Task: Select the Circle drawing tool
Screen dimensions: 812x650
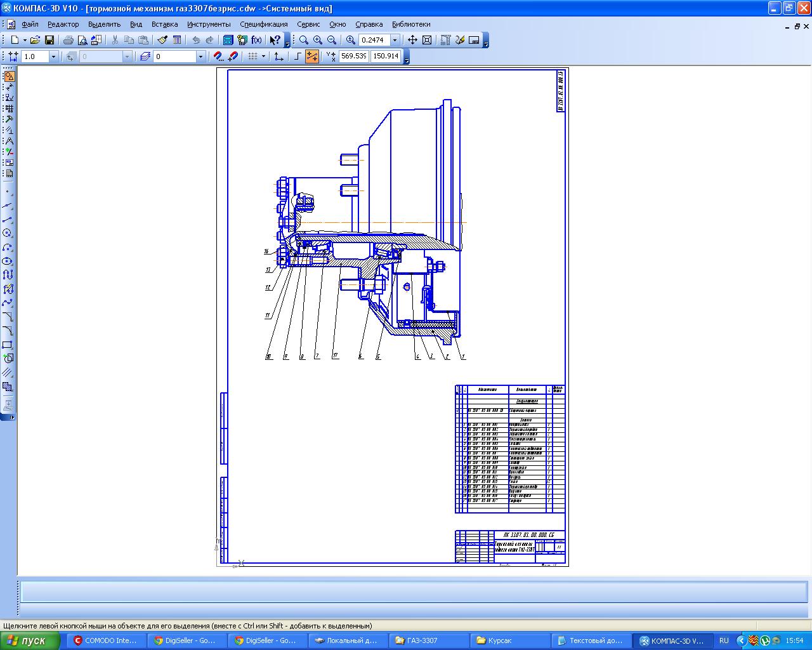Action: (x=8, y=233)
